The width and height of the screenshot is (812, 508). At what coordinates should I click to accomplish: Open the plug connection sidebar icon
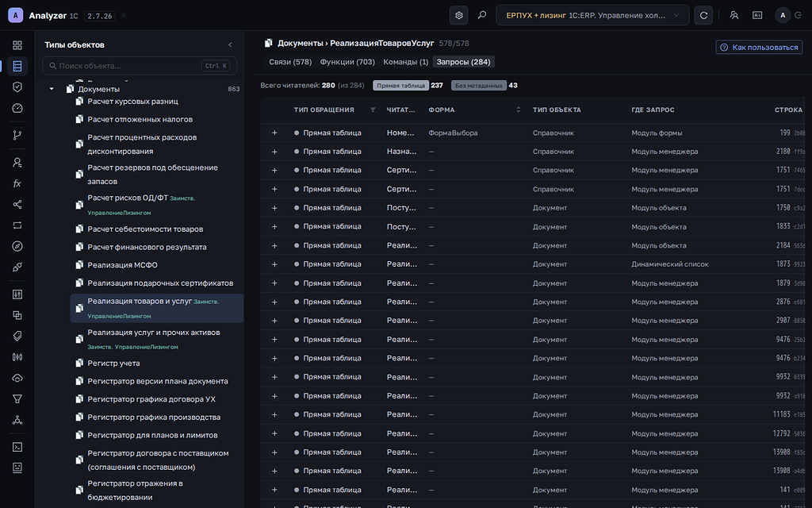coord(17,267)
